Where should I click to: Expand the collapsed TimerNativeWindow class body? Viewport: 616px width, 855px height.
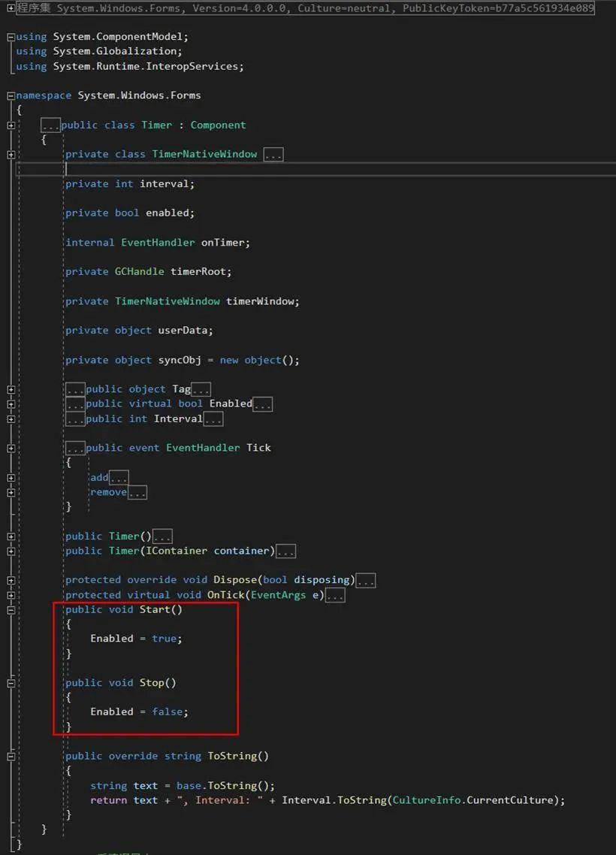pos(273,153)
